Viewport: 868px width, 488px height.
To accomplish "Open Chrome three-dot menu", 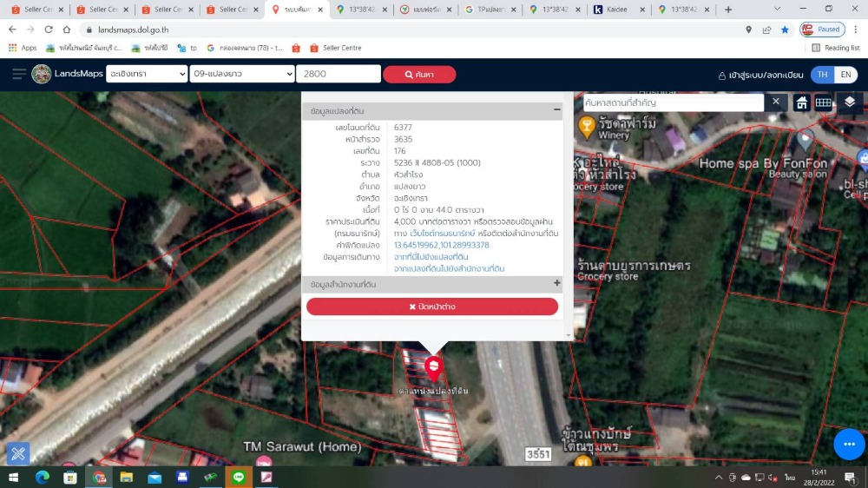I will point(856,30).
